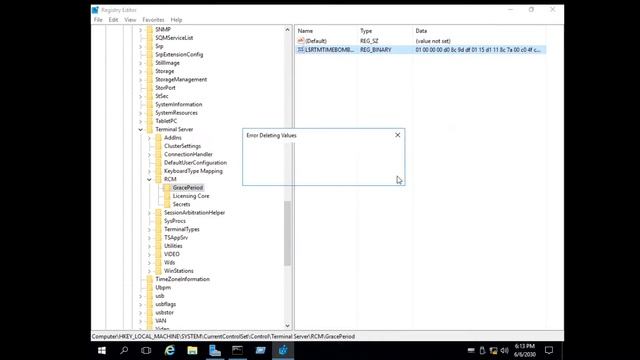Open the Action Center notifications
640x360 pixels.
click(x=549, y=350)
